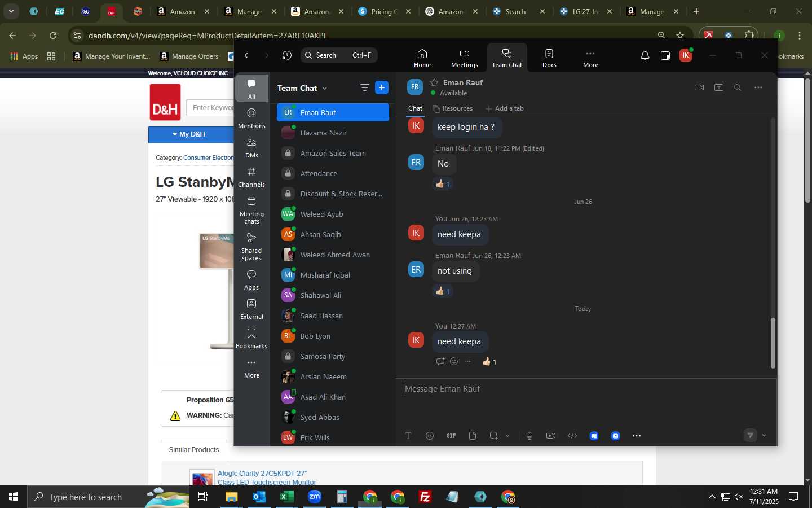
Task: Toggle thumbs-up on today's "need keepa" message
Action: pos(489,362)
